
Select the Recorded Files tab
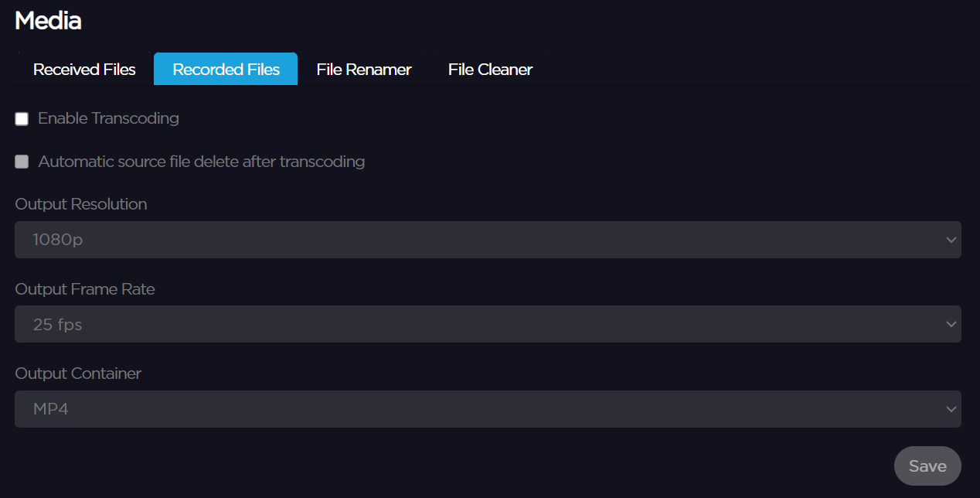[226, 70]
